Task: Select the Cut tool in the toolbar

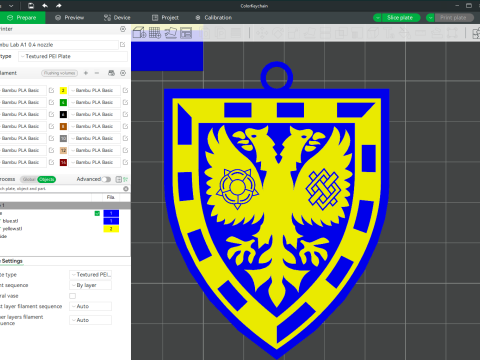Action: point(325,33)
